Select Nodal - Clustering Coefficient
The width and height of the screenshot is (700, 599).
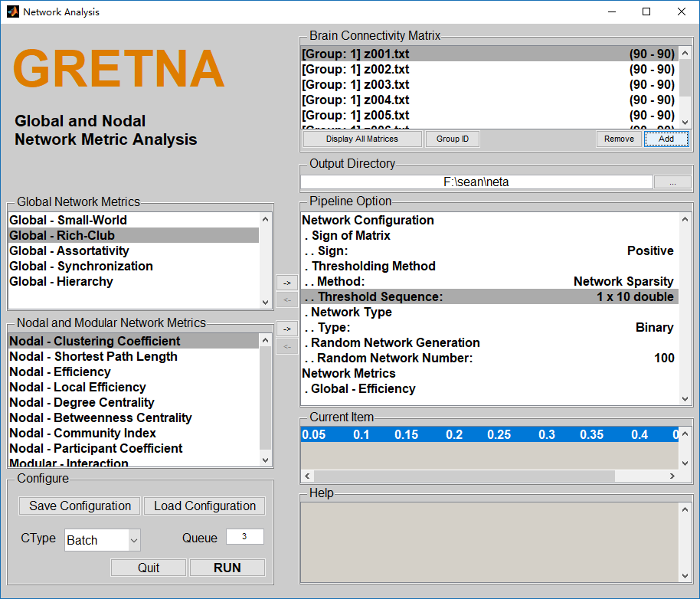pyautogui.click(x=133, y=341)
